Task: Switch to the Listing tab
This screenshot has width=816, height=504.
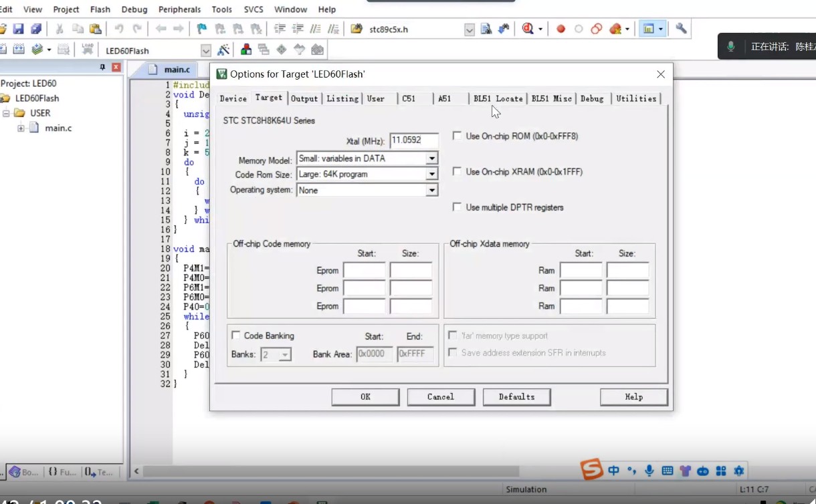Action: (342, 98)
